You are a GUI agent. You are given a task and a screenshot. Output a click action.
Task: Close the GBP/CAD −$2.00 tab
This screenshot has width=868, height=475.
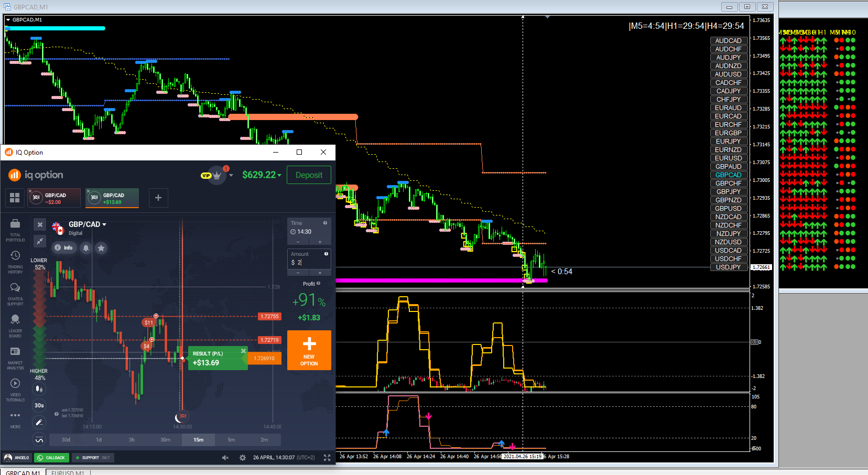coord(30,191)
